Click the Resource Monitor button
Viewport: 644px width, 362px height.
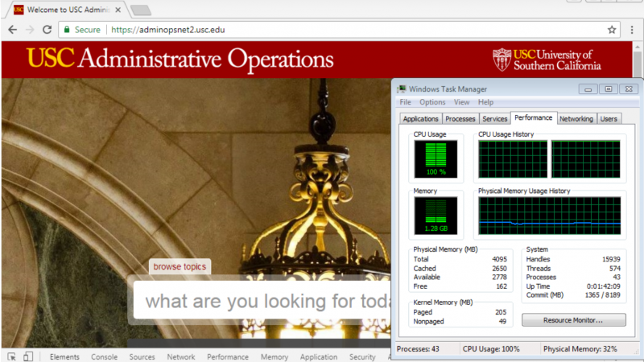tap(573, 319)
